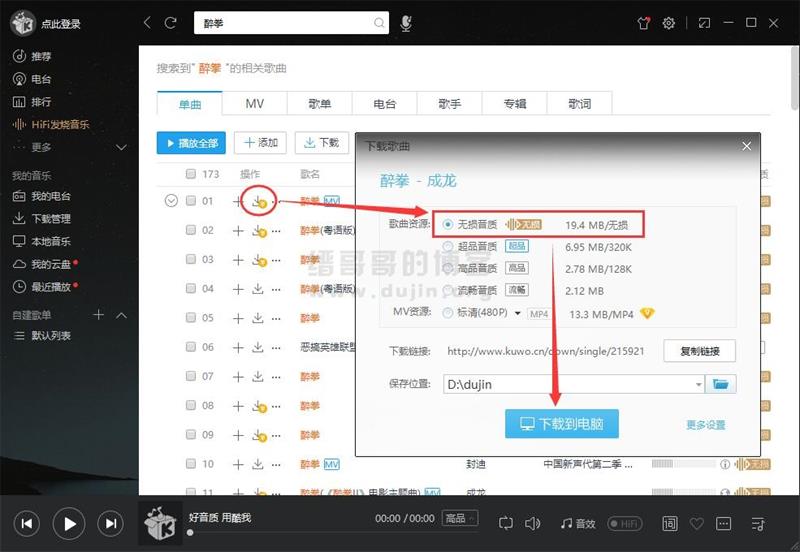Collapse the 自建歌单 section
Viewport: 800px width, 552px height.
click(x=121, y=315)
